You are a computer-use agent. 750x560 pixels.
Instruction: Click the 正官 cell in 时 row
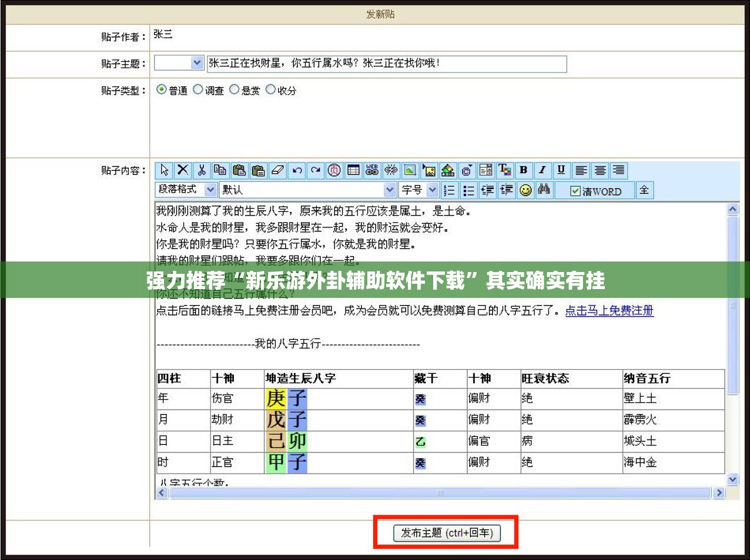237,462
